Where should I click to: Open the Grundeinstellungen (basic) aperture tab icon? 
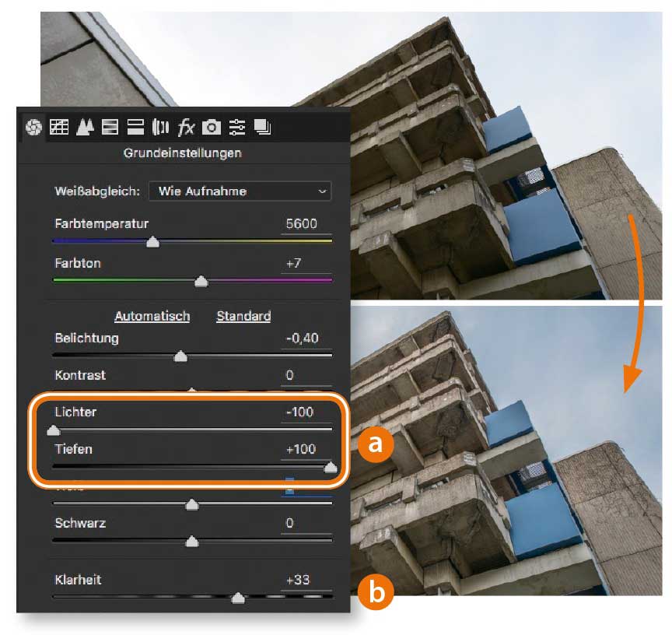tap(33, 127)
